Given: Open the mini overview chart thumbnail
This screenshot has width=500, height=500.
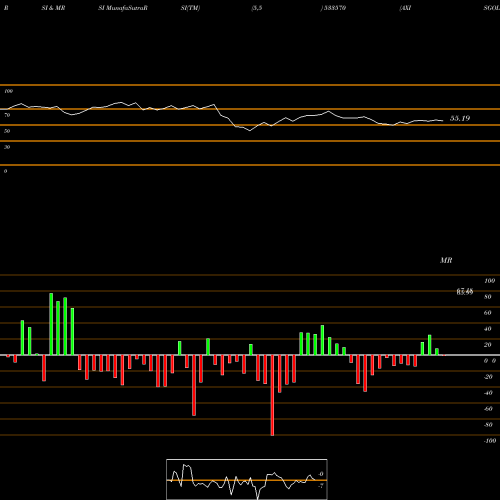Looking at the screenshot, I should pyautogui.click(x=247, y=479).
